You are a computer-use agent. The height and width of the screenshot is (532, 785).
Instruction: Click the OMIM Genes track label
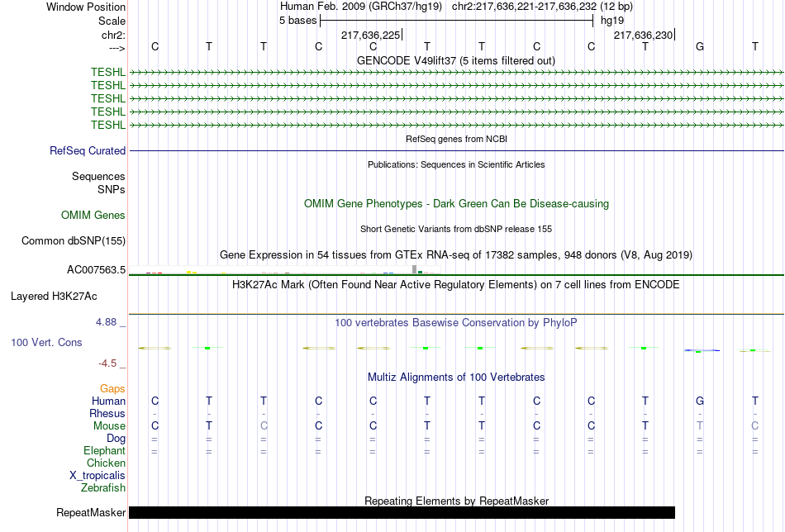[x=93, y=216]
